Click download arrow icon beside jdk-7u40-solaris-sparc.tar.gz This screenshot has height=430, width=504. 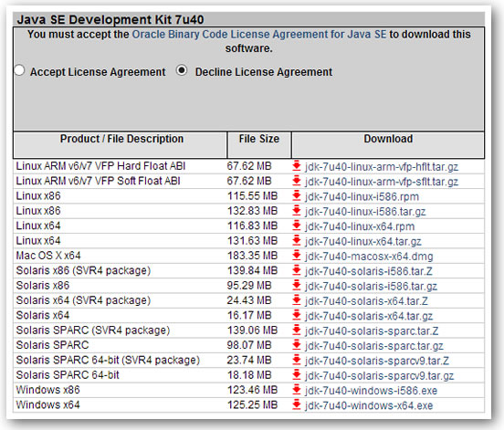[297, 345]
